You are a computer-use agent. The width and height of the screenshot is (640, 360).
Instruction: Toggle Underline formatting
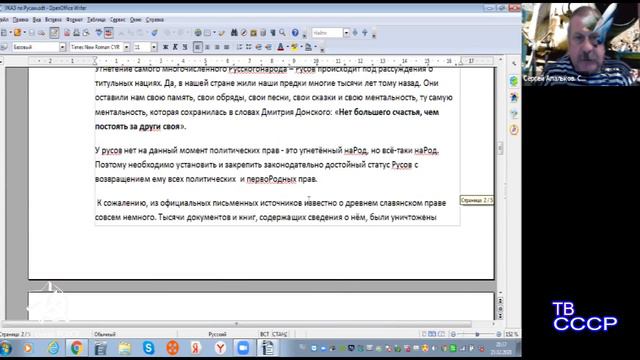point(185,47)
